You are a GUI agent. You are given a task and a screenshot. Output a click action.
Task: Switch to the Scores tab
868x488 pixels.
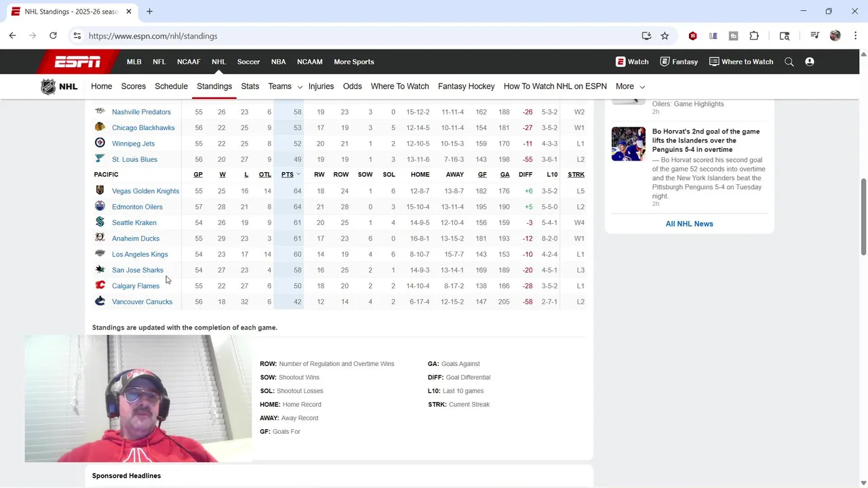[134, 86]
